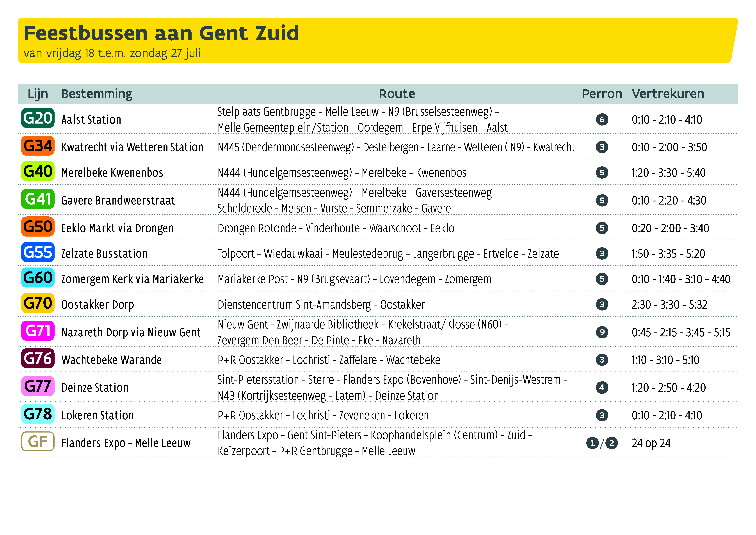Click the green G20 line badge
756x535 pixels.
[x=38, y=118]
